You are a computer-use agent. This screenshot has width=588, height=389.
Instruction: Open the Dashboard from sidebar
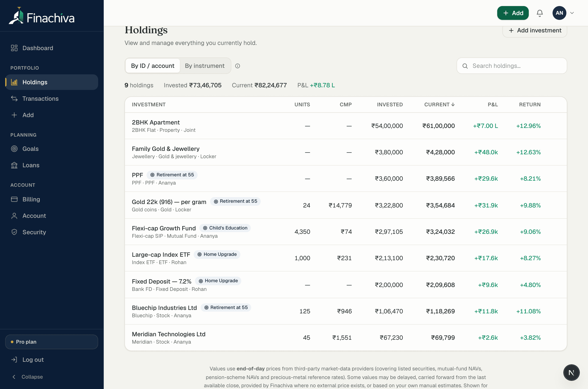coord(52,48)
